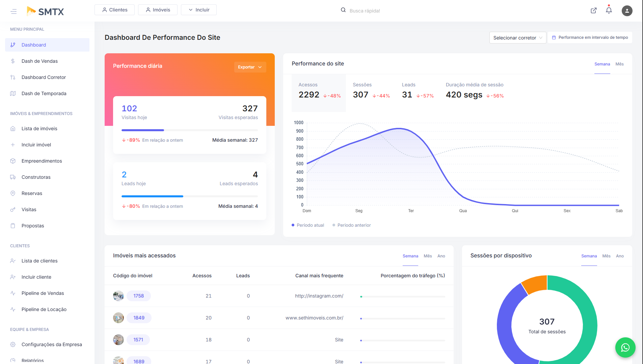Click the hamburger menu icon
This screenshot has height=364, width=643.
click(14, 11)
